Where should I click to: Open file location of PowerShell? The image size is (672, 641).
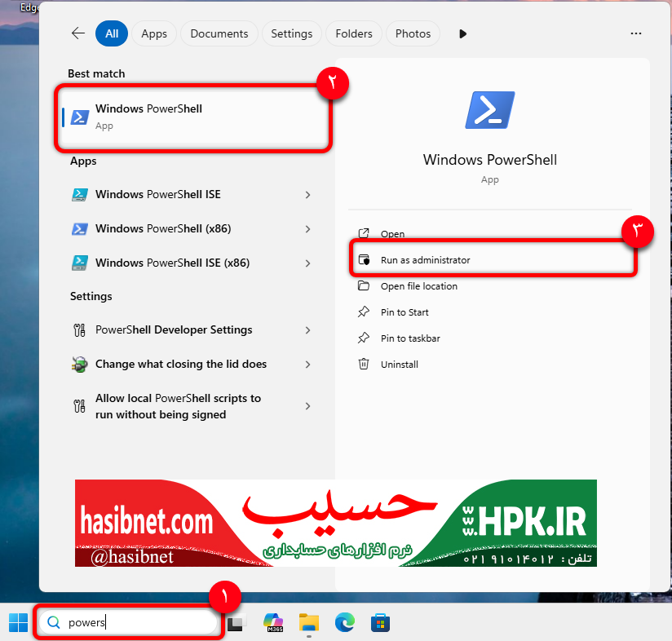click(417, 285)
